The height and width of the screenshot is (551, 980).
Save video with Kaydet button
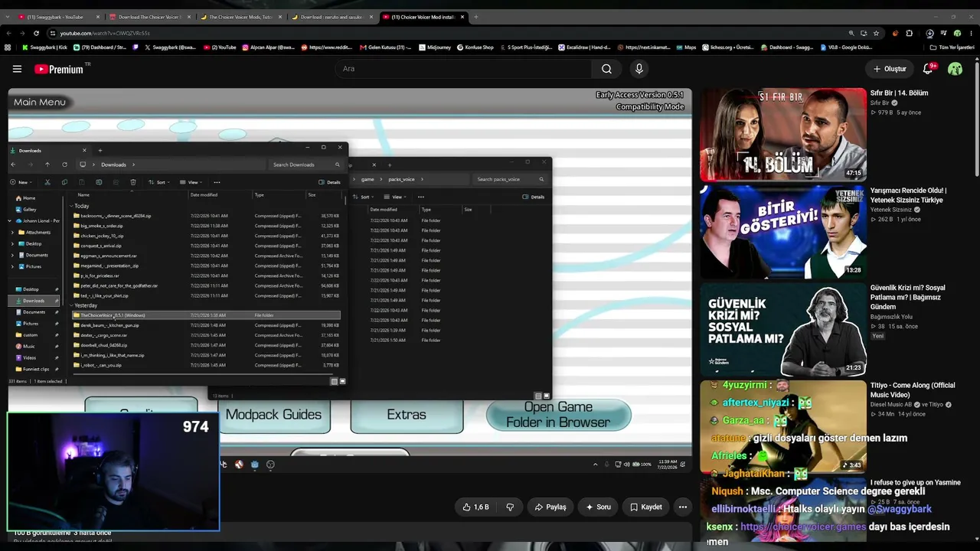[x=645, y=507]
